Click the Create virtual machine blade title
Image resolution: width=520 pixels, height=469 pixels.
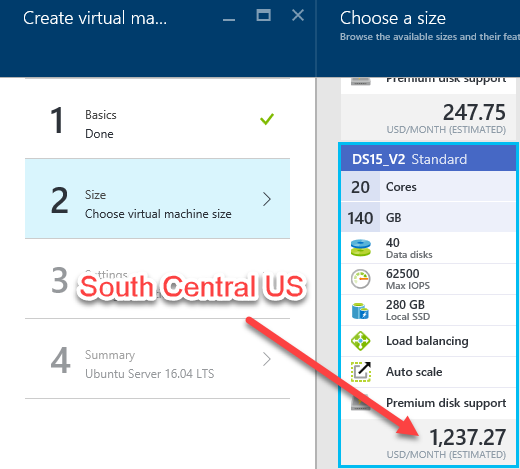(x=95, y=18)
